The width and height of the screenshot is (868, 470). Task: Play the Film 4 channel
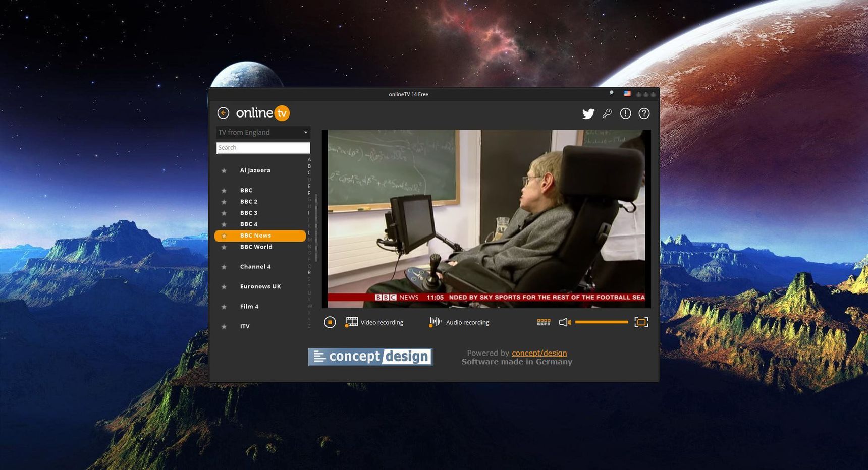249,307
